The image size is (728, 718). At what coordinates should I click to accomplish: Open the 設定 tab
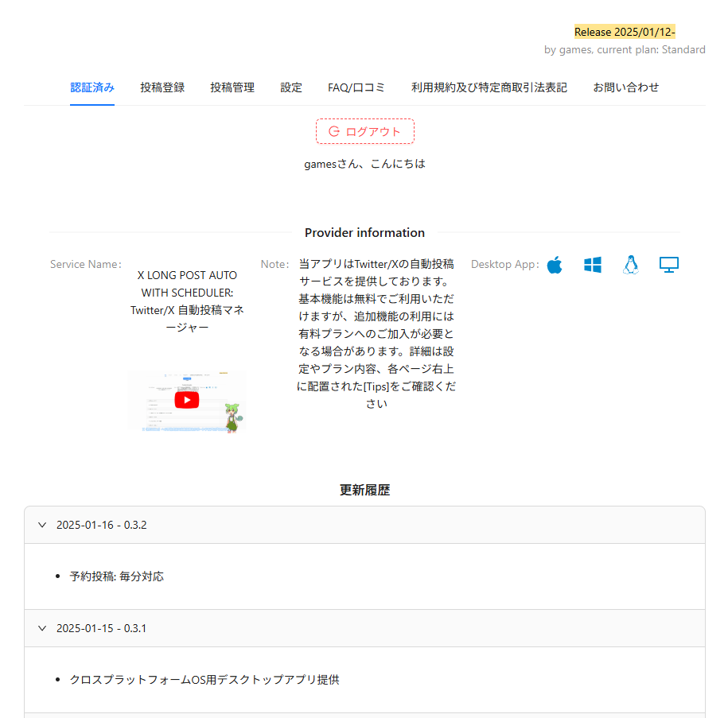290,87
